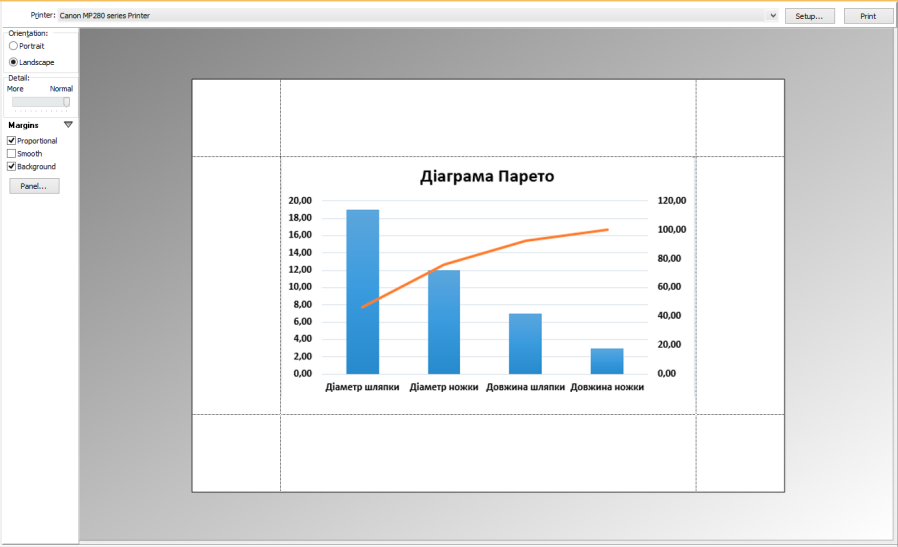Open the Panel... dialog button
898x547 pixels.
[34, 186]
